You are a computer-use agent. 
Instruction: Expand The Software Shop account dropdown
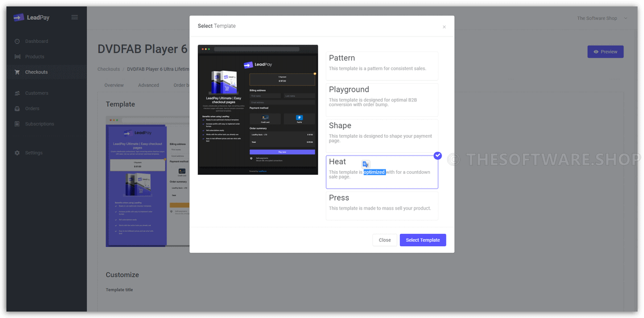[x=601, y=18]
